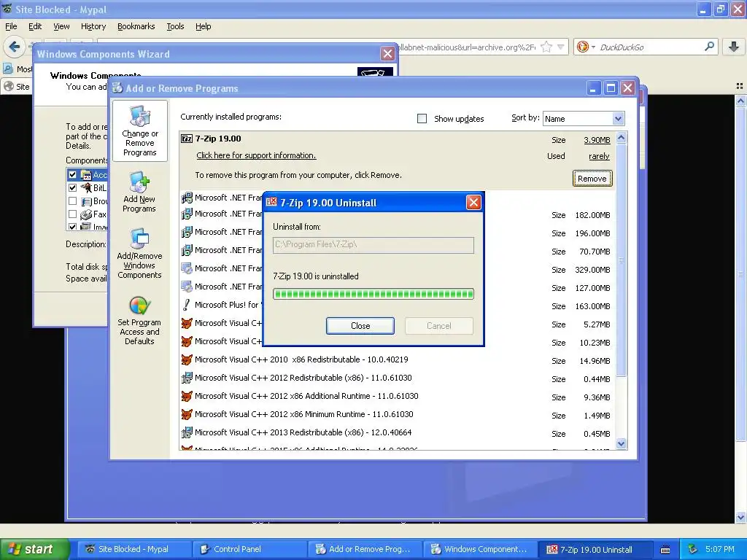
Task: Open DuckDuckGo search engine selector
Action: (x=586, y=47)
